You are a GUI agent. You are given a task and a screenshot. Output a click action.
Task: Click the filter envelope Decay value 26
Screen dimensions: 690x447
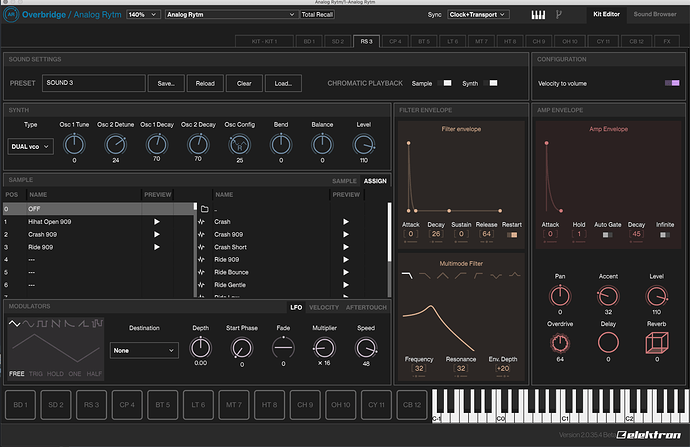[x=436, y=234]
